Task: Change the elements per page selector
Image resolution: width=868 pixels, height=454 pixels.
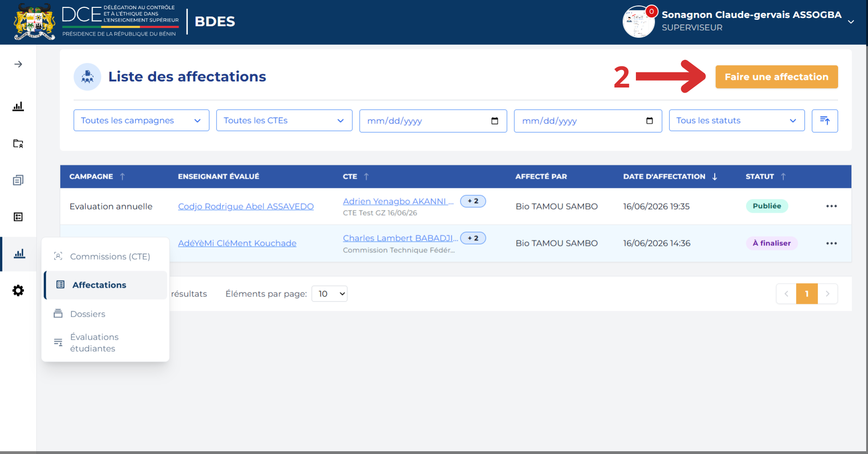Action: point(329,294)
